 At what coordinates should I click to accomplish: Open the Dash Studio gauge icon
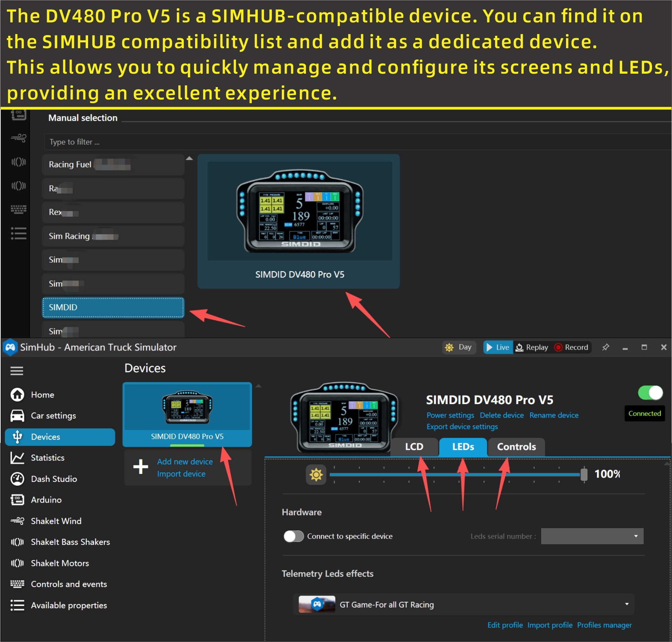coord(17,479)
